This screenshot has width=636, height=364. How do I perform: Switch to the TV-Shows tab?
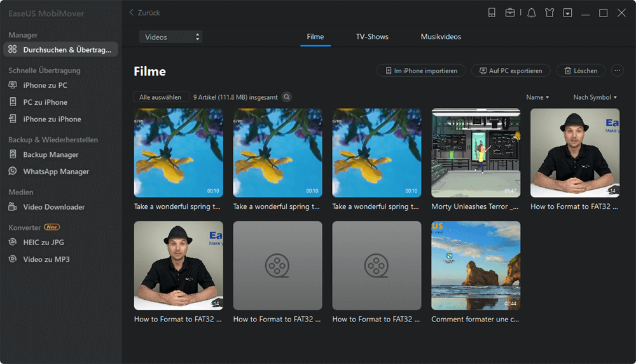click(372, 37)
